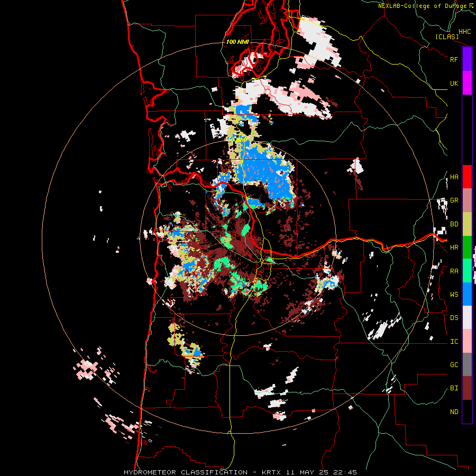The image size is (476, 476).
Task: Click the WS legend label
Action: tap(454, 295)
